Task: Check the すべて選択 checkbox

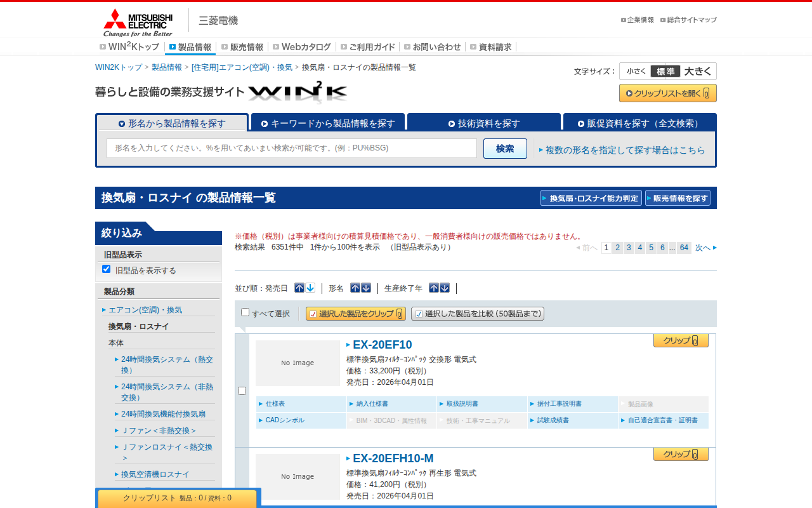Action: coord(245,312)
